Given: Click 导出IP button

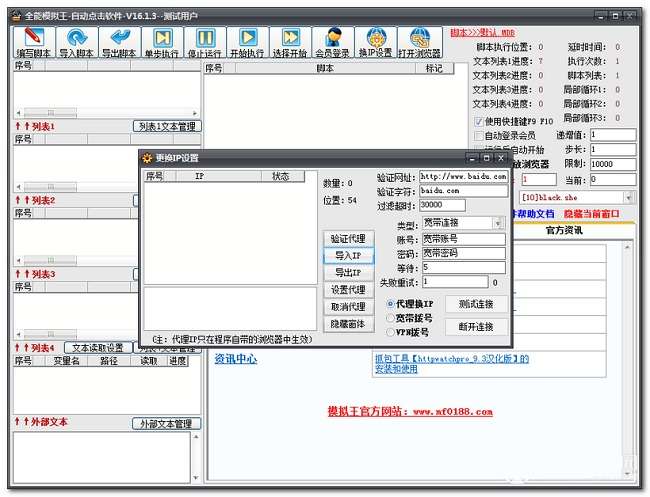Looking at the screenshot, I should click(348, 273).
